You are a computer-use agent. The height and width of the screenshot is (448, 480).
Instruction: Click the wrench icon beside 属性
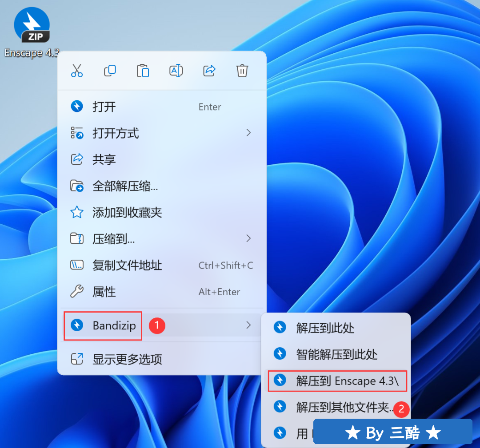[77, 291]
